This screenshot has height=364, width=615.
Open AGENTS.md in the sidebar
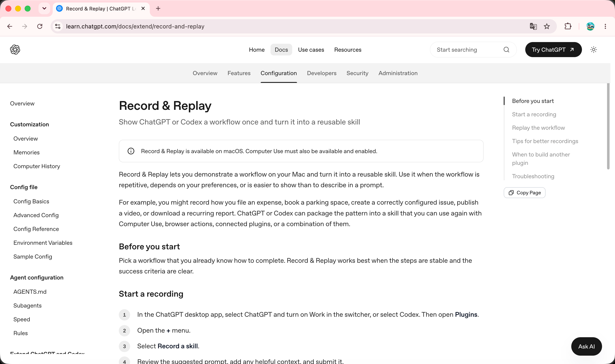click(30, 292)
